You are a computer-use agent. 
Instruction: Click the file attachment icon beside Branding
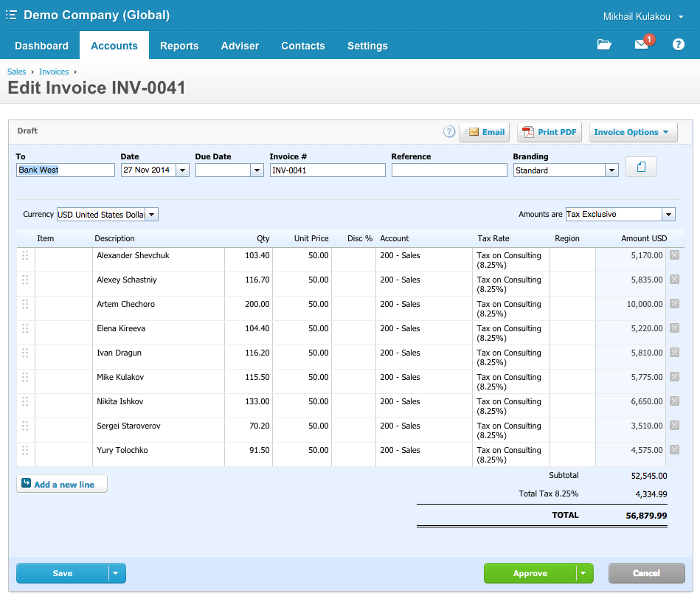point(640,167)
